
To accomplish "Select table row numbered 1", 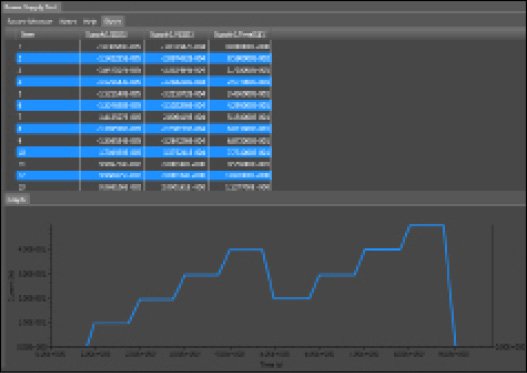I will coord(144,46).
